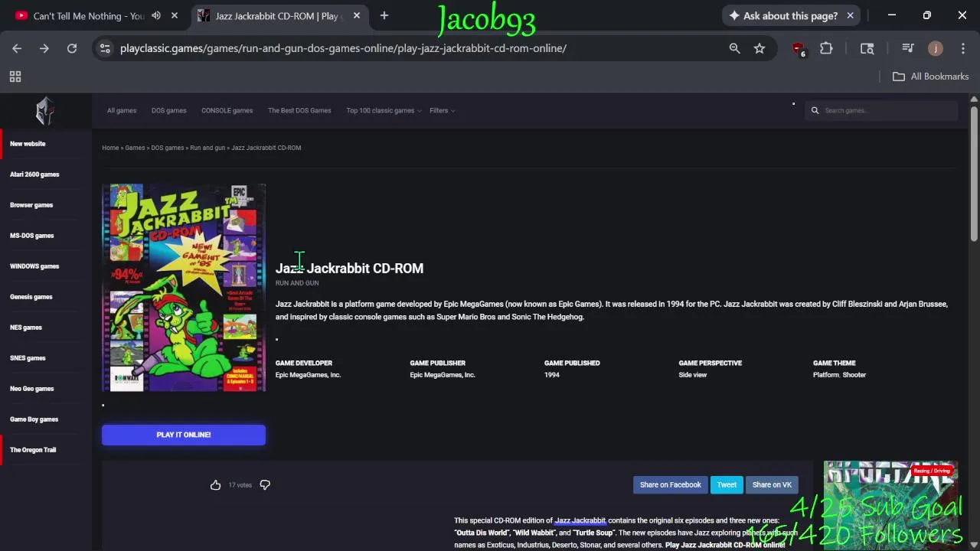This screenshot has width=980, height=551.
Task: Click the Jazz Jackrabbit link in description
Action: (580, 520)
